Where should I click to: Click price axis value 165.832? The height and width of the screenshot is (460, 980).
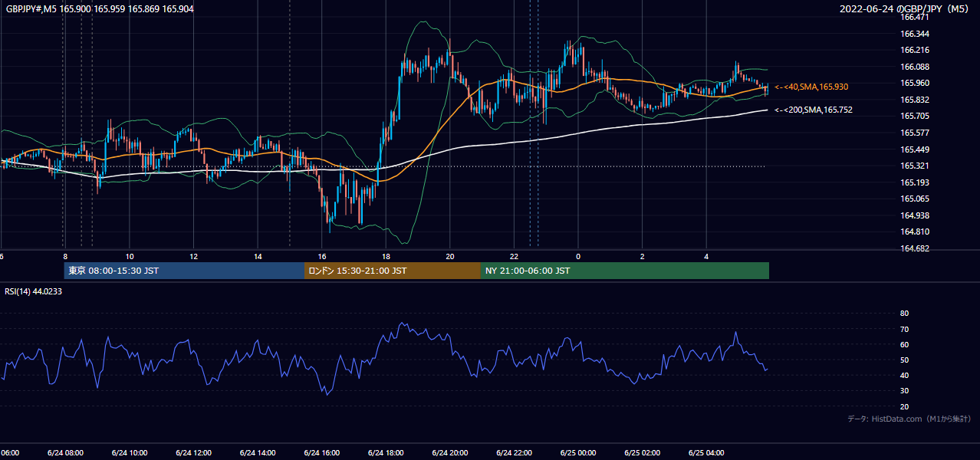pyautogui.click(x=915, y=100)
